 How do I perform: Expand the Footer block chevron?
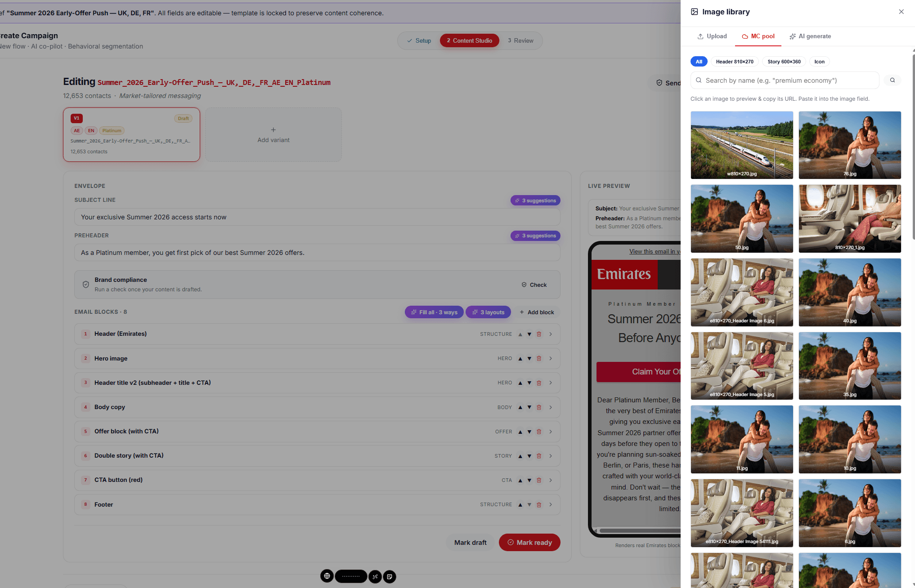(551, 505)
